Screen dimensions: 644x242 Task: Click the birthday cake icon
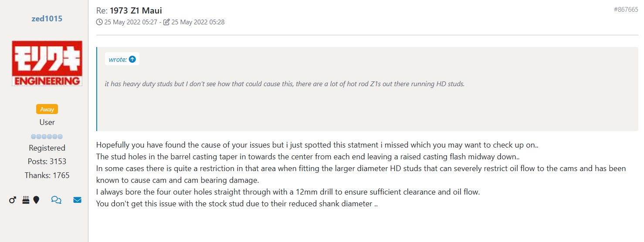pos(26,200)
